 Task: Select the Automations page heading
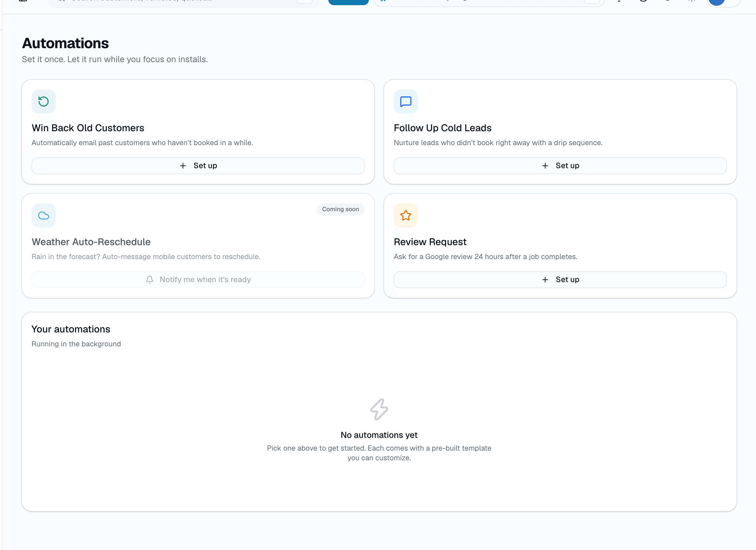click(65, 43)
